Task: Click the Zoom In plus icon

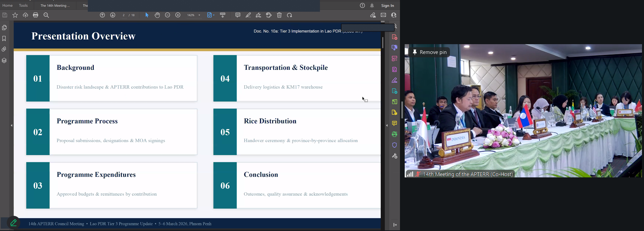Action: pos(178,15)
